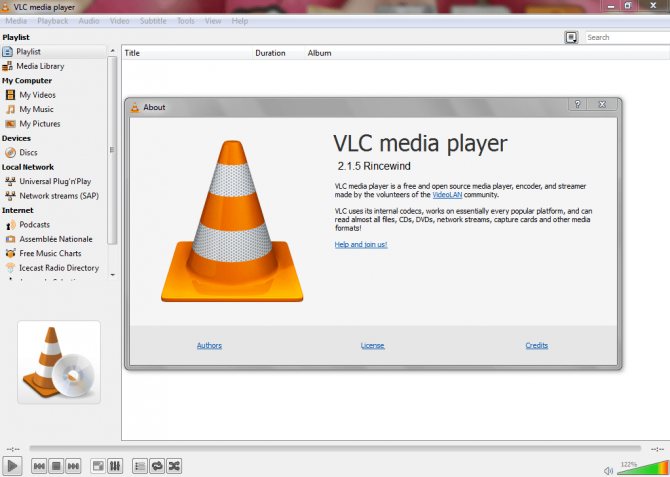Viewport: 670px width, 477px height.
Task: Open the Tools menu
Action: (186, 21)
